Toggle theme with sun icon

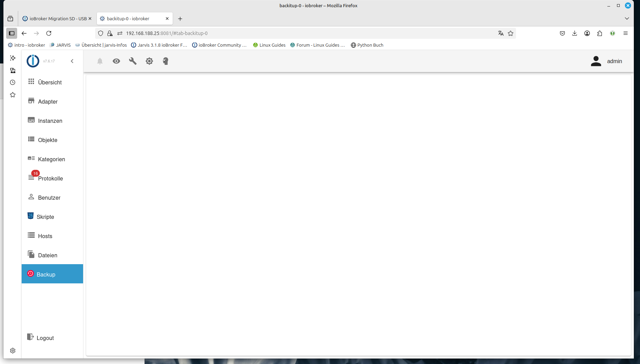click(149, 61)
